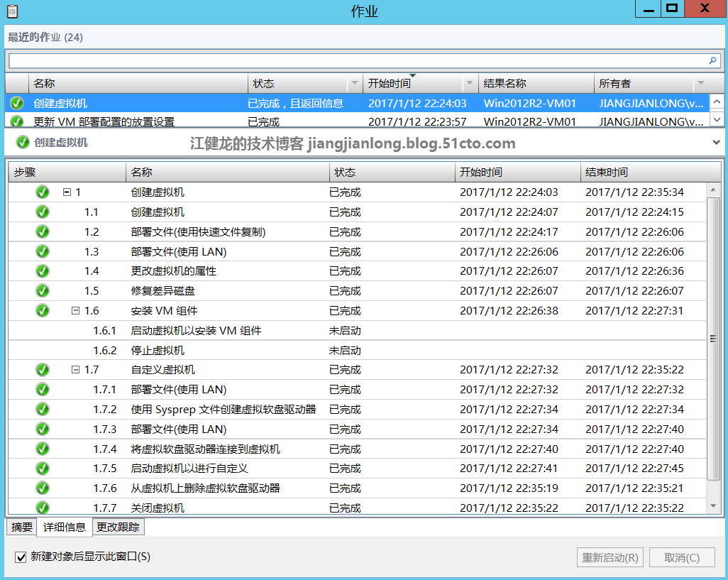This screenshot has height=580, width=728.
Task: Click the status icon for step 1.6
Action: coord(43,310)
